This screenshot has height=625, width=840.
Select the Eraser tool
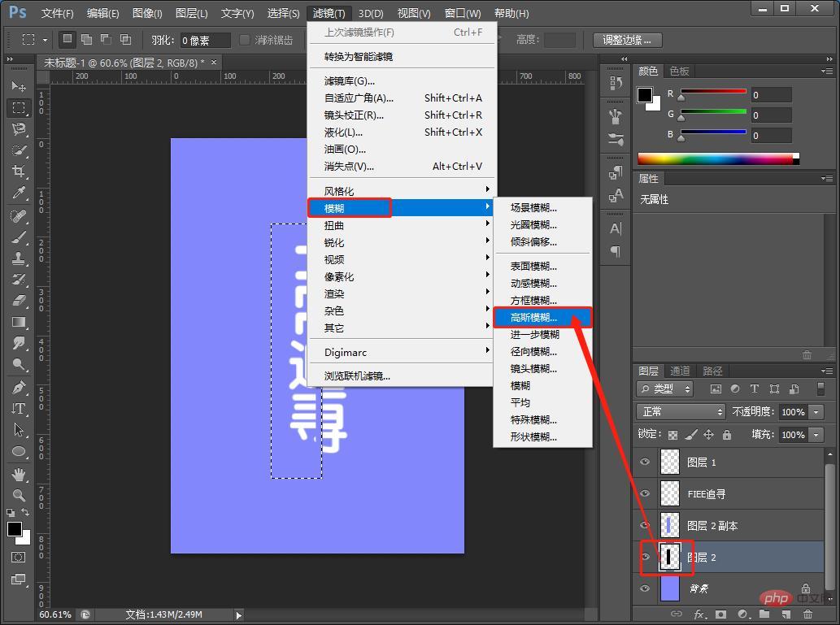click(x=19, y=301)
